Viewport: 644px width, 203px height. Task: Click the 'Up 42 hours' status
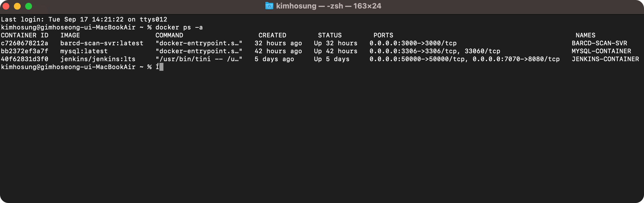(336, 51)
